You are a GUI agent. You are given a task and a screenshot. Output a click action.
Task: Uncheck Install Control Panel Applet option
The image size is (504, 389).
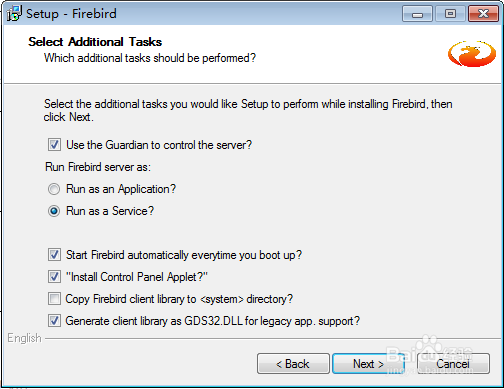[54, 277]
